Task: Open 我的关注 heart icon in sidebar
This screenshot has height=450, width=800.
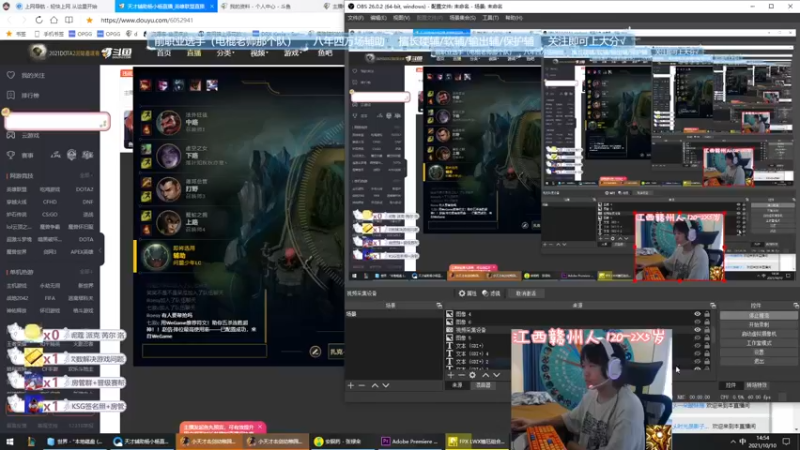Action: click(11, 75)
